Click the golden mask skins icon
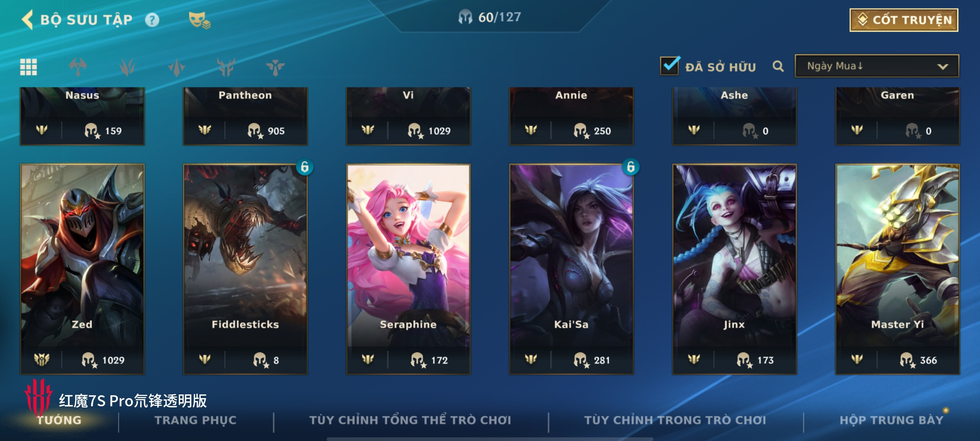The height and width of the screenshot is (441, 980). (199, 20)
